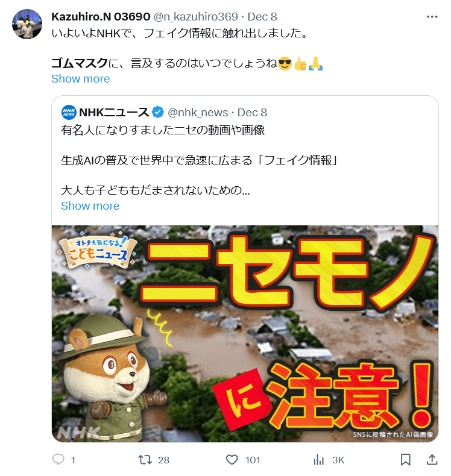The width and height of the screenshot is (451, 476).
Task: Expand quoted NHK tweet Show more
Action: 90,206
